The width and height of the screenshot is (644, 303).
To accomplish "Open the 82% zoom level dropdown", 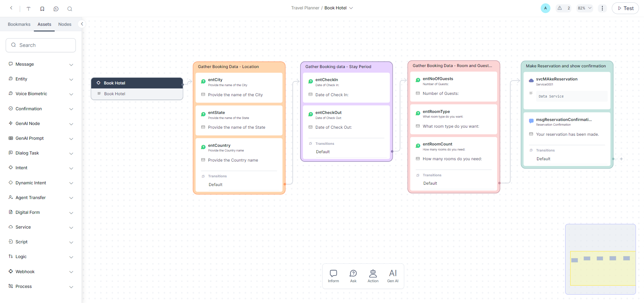I will tap(585, 8).
